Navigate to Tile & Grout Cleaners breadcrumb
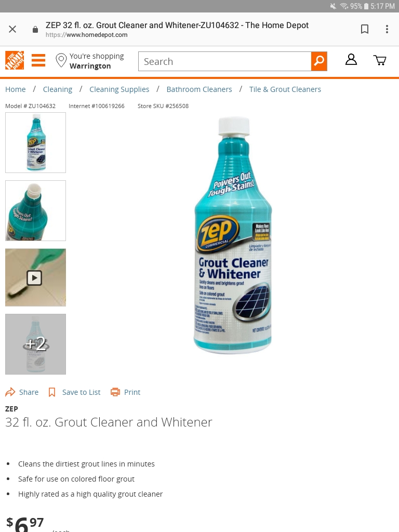Image resolution: width=399 pixels, height=532 pixels. pyautogui.click(x=285, y=89)
